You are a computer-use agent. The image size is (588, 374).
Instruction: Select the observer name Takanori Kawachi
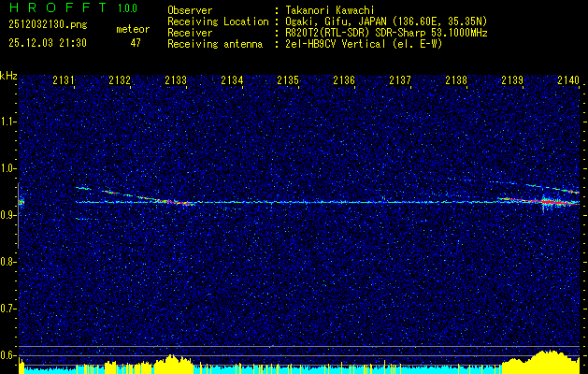(329, 10)
